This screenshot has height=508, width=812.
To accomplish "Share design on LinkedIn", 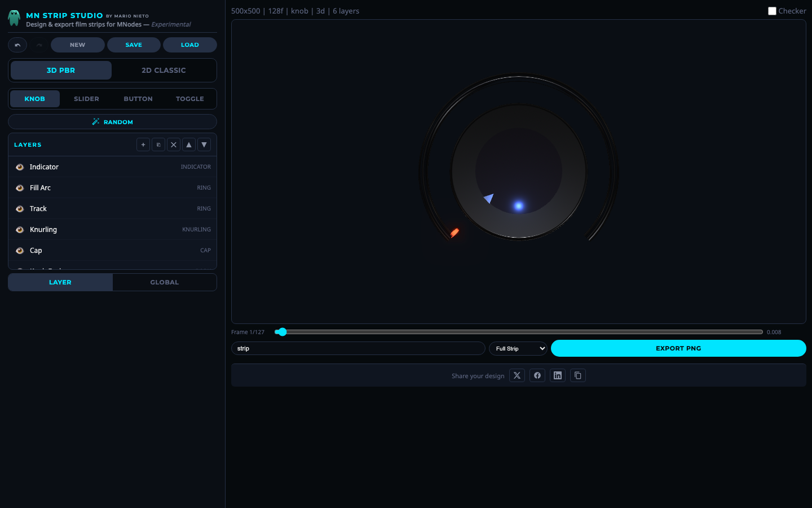I will [558, 376].
